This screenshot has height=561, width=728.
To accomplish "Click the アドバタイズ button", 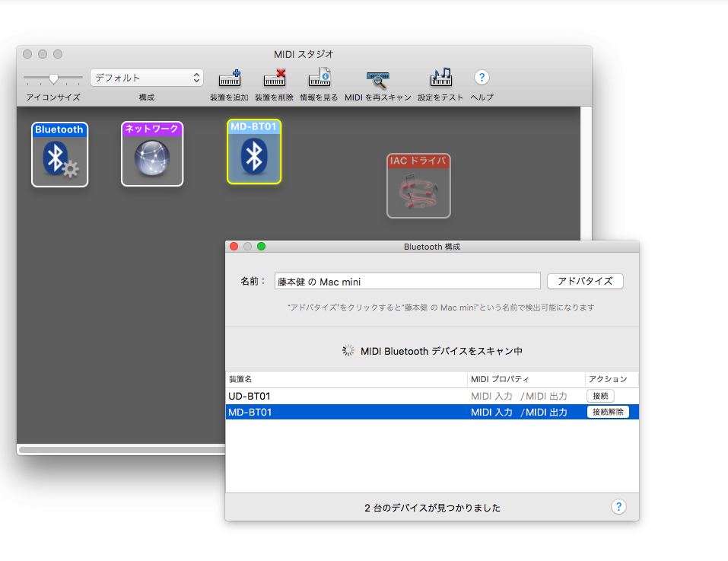I will click(x=585, y=281).
